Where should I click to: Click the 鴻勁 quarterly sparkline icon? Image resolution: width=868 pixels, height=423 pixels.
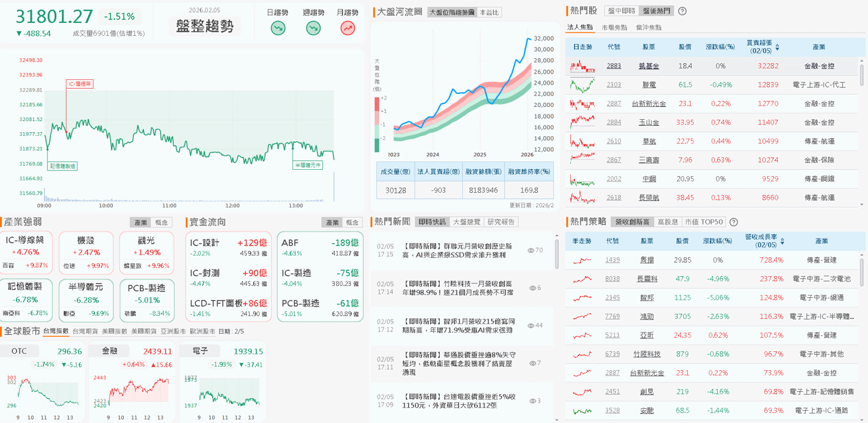pyautogui.click(x=582, y=316)
